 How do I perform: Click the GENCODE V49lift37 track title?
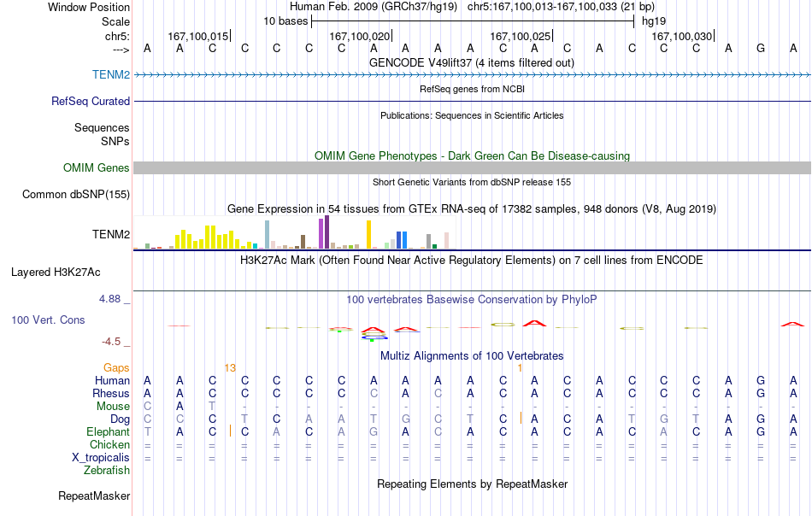click(x=471, y=62)
